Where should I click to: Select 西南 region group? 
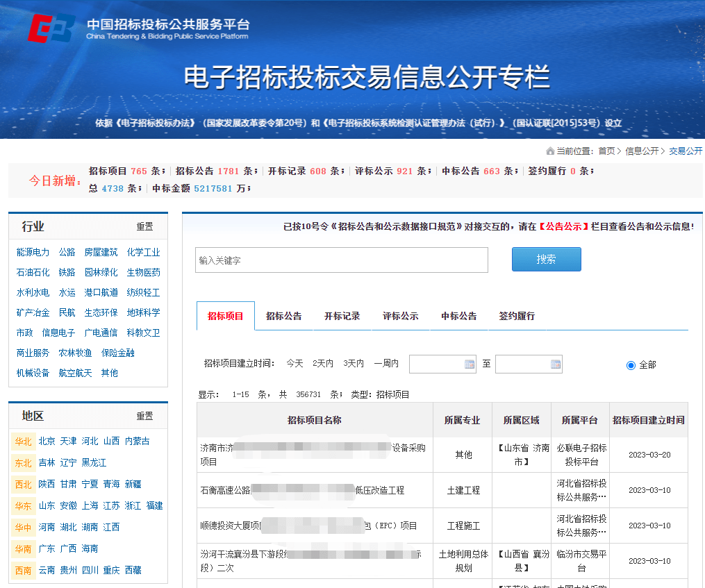24,571
